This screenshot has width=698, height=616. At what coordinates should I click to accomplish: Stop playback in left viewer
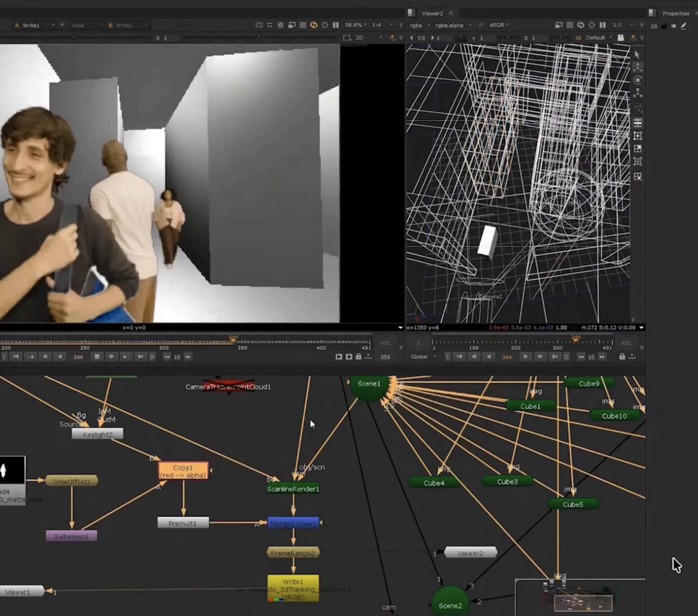tap(97, 357)
